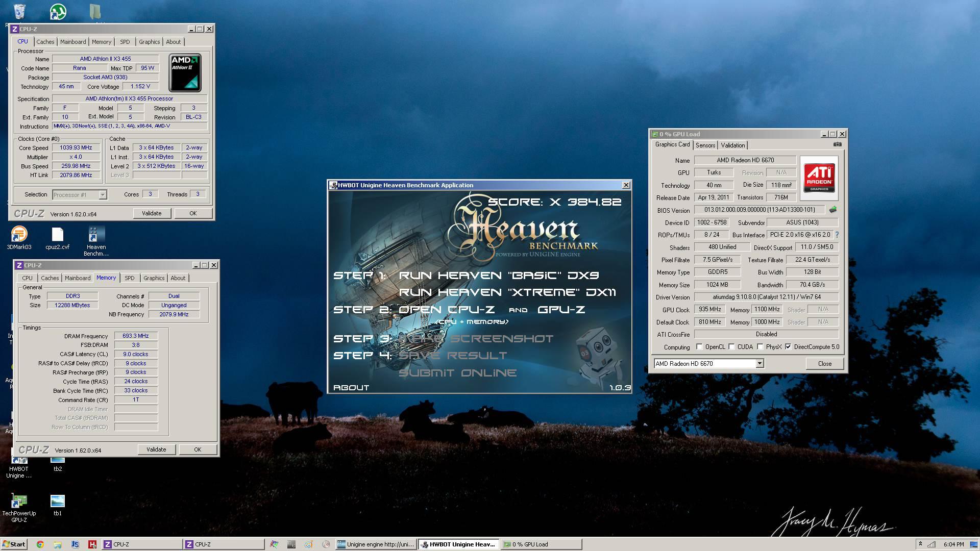Viewport: 980px width, 551px height.
Task: Switch to Mainboard tab in top CPU-Z
Action: pos(73,42)
